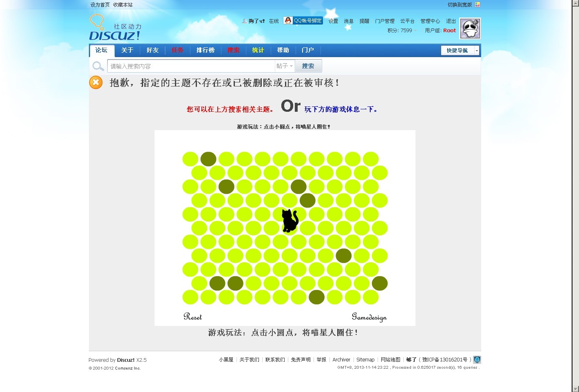
Task: Click the Comsenz Inc. link
Action: click(x=128, y=368)
